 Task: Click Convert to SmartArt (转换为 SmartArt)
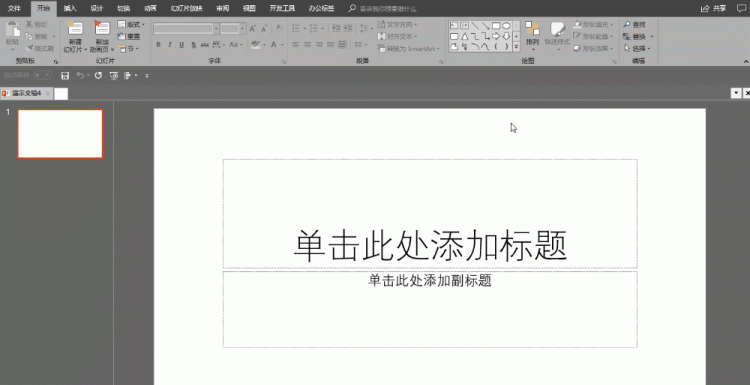tap(408, 48)
